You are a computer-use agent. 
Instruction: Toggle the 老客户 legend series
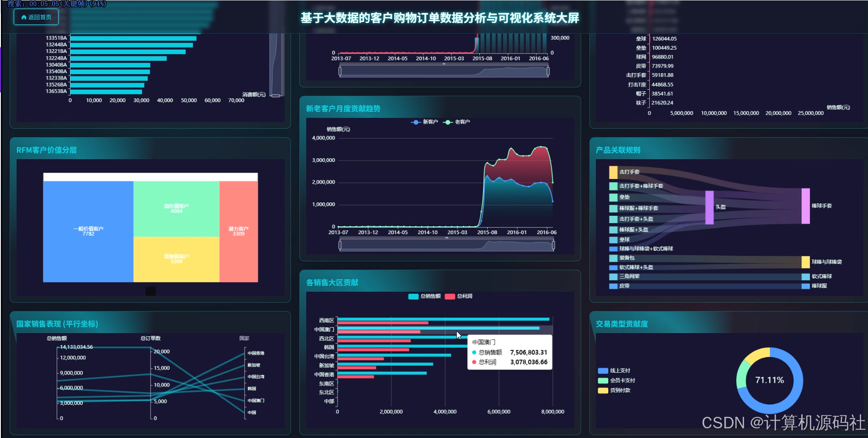456,122
